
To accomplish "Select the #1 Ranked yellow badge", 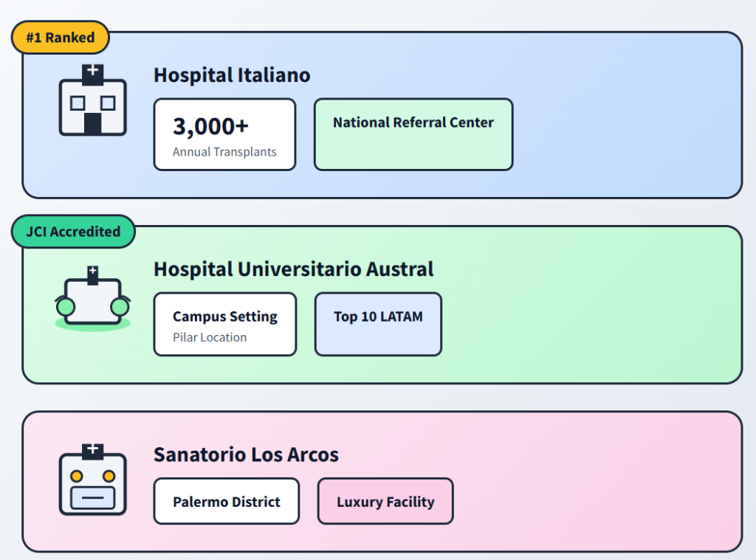I will [x=61, y=38].
